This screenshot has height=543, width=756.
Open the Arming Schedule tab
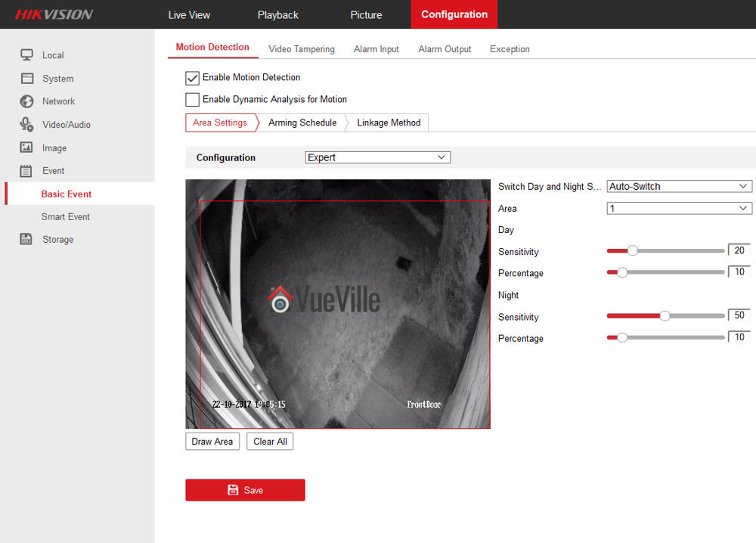click(x=302, y=123)
